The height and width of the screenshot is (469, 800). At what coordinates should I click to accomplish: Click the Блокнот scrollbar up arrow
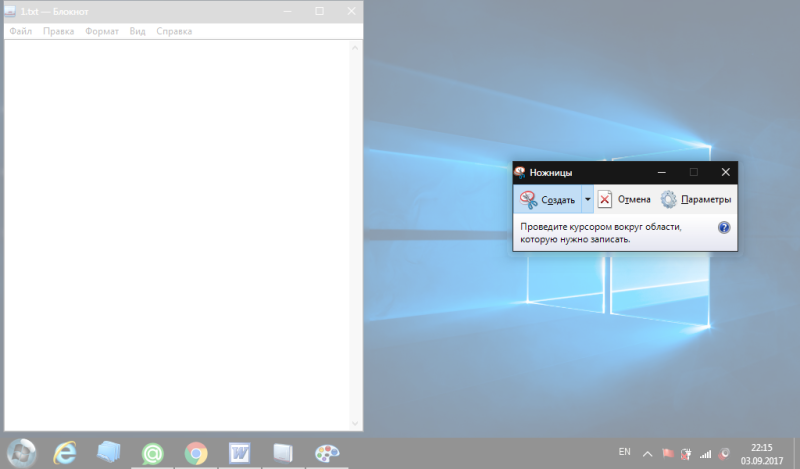356,47
